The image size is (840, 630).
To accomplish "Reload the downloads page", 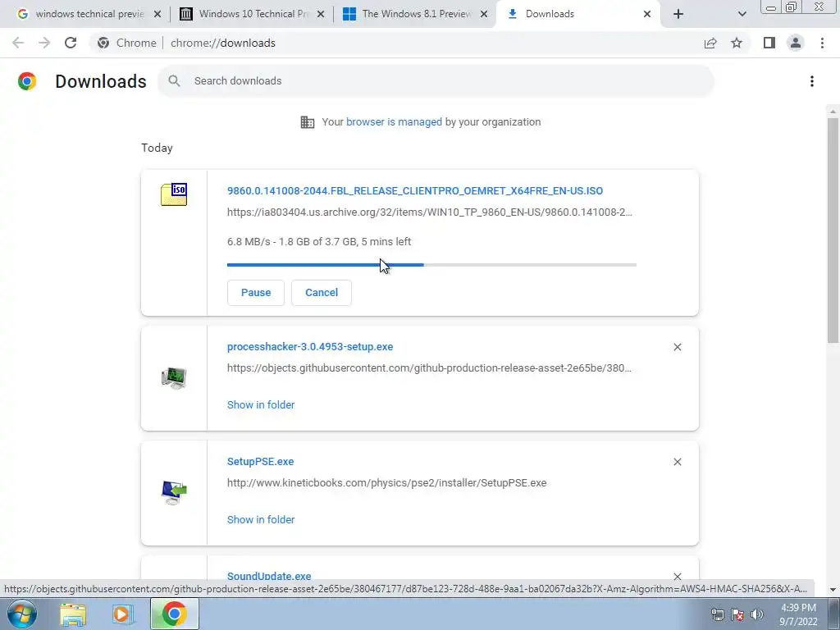I will [x=71, y=43].
